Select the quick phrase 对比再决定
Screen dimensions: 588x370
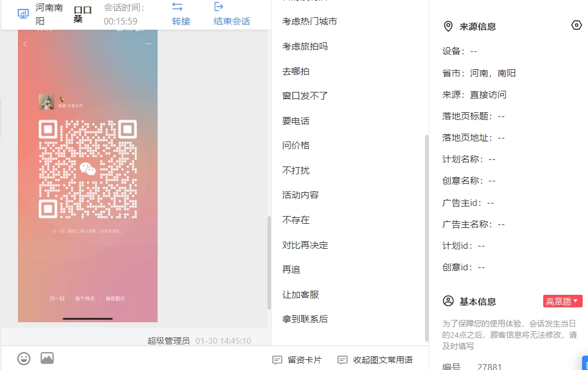(x=305, y=245)
